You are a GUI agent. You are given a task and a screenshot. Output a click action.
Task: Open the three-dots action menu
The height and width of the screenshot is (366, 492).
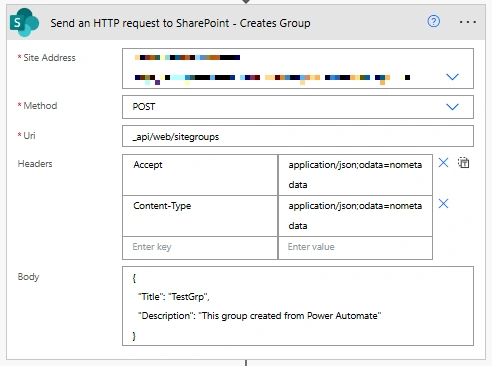tap(468, 22)
